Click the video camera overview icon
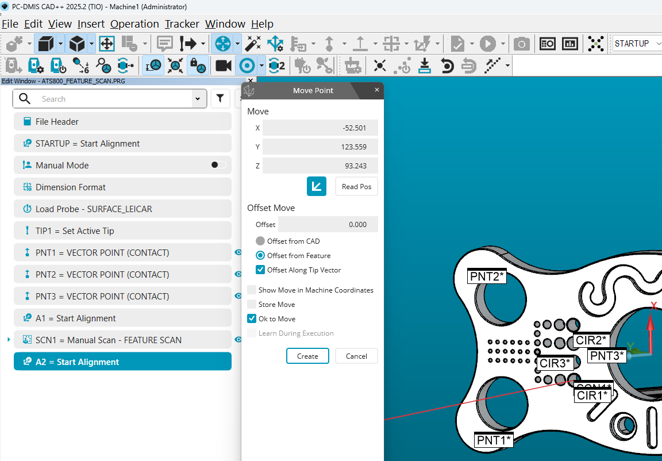Screen dimensions: 662x461 click(223, 65)
